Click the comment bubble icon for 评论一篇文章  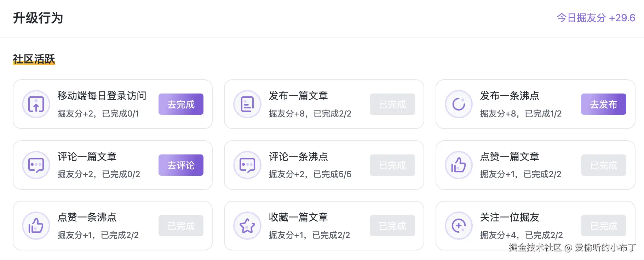(x=36, y=165)
